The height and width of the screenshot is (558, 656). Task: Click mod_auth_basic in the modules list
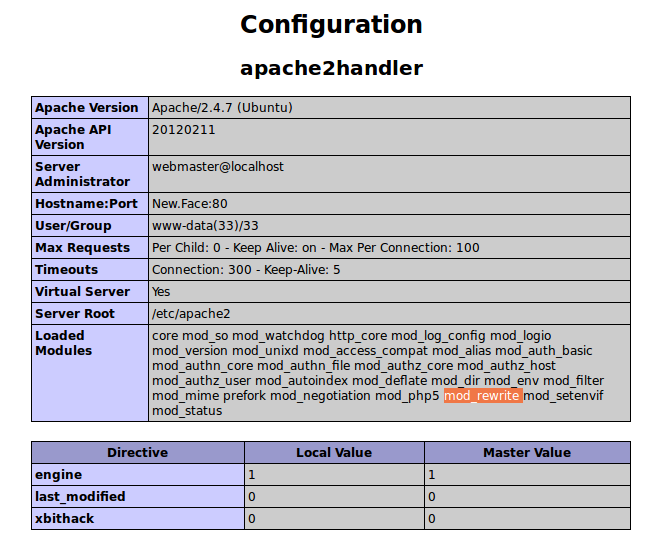[543, 351]
